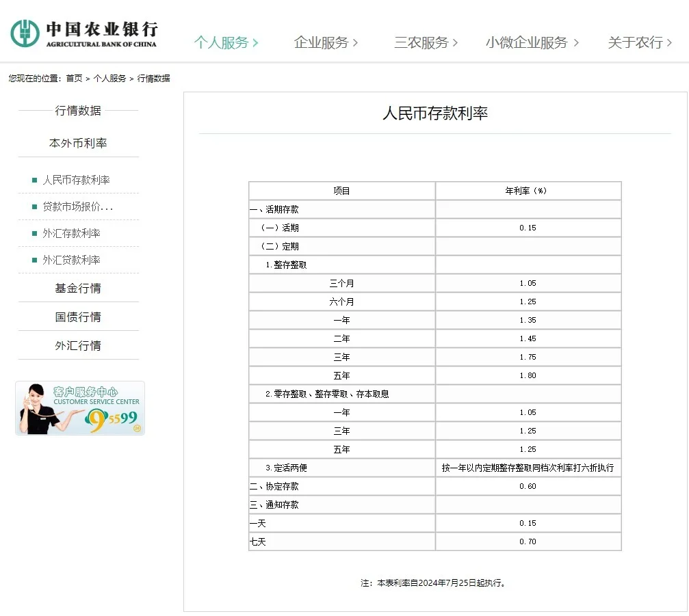
Task: Open 外汇贷款利率 sidebar link
Action: [x=71, y=260]
